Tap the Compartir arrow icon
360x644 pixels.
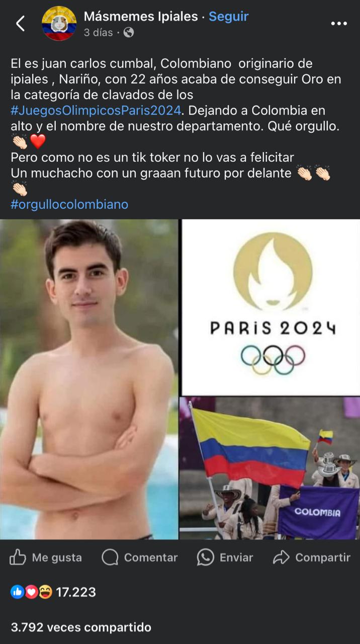[282, 557]
